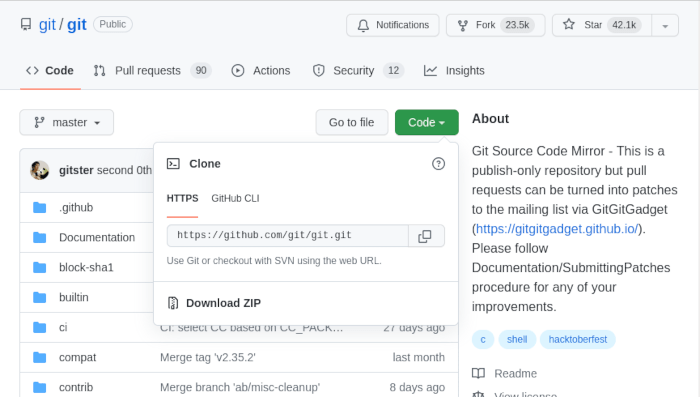Screen dimensions: 700x397
Task: Click the 90 pull requests counter badge
Action: coord(201,71)
